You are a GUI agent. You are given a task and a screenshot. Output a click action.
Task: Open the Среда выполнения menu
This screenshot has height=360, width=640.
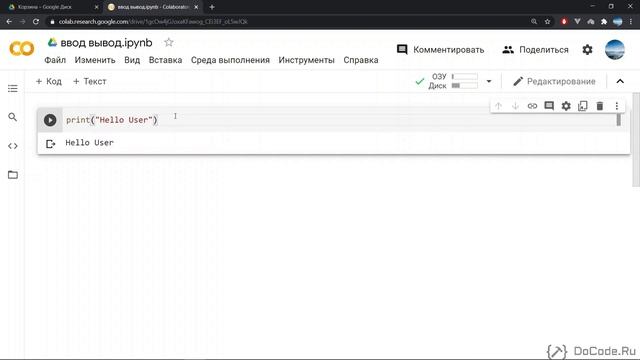(x=230, y=60)
